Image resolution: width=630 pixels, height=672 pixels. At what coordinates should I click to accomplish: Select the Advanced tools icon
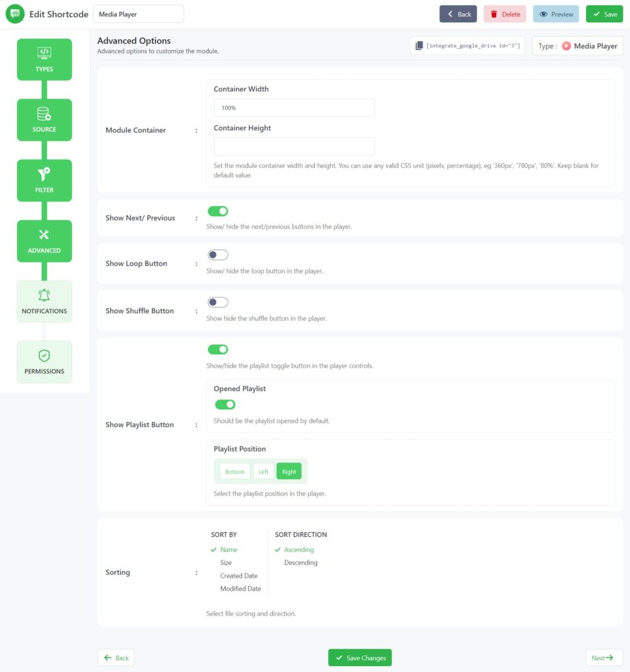click(x=44, y=234)
